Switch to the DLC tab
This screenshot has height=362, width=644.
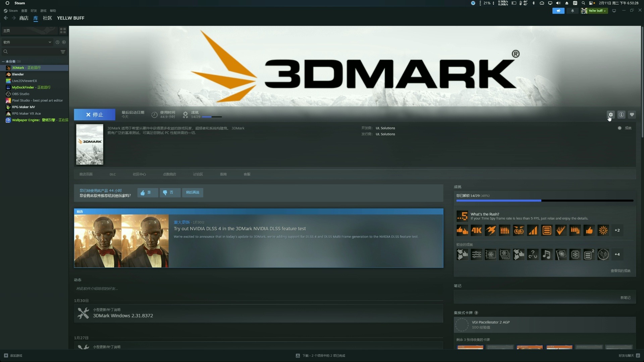(113, 174)
